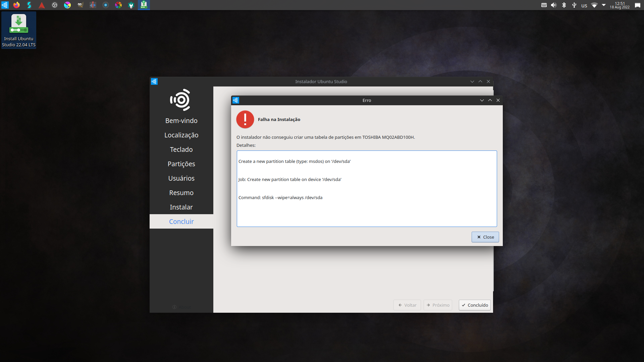Screen dimensions: 644x362
Task: Open the clock showing 12:51
Action: tap(620, 5)
